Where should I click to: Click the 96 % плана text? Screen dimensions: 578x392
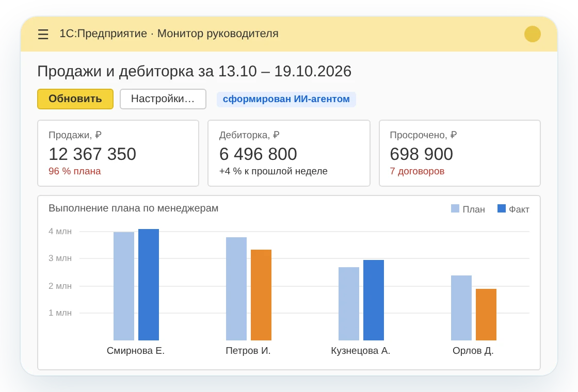click(74, 171)
